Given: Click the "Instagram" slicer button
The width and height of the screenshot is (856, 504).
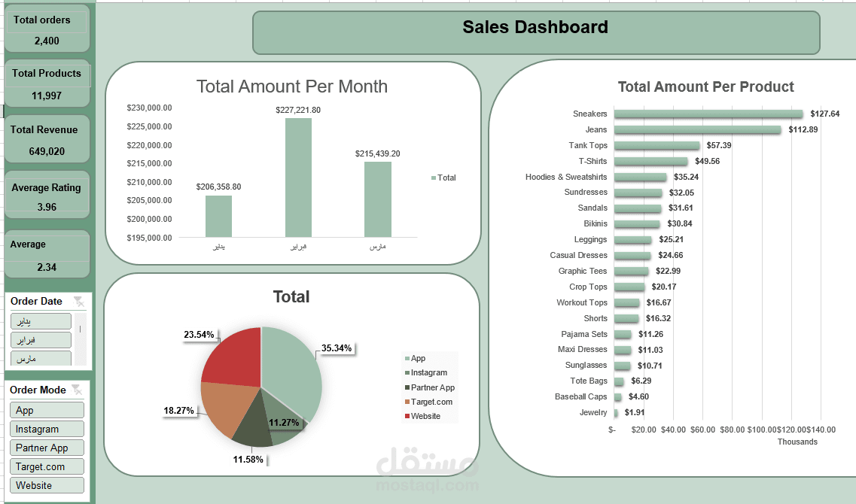Looking at the screenshot, I should tap(47, 429).
